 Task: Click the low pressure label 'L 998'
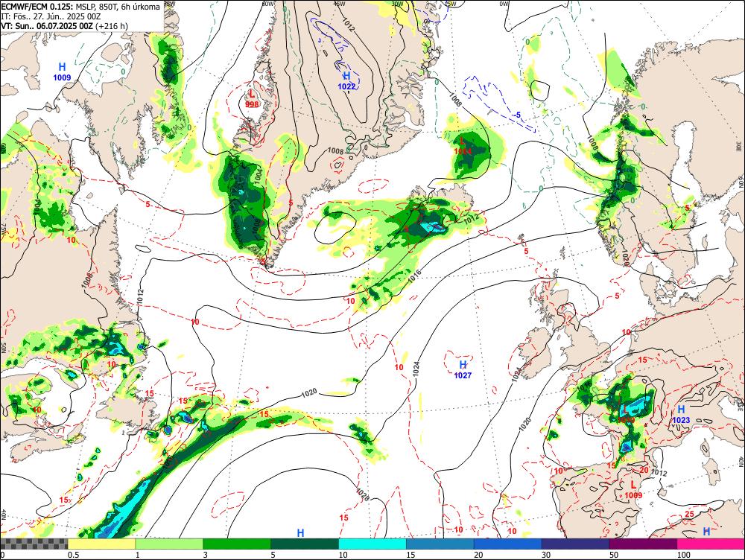point(252,98)
